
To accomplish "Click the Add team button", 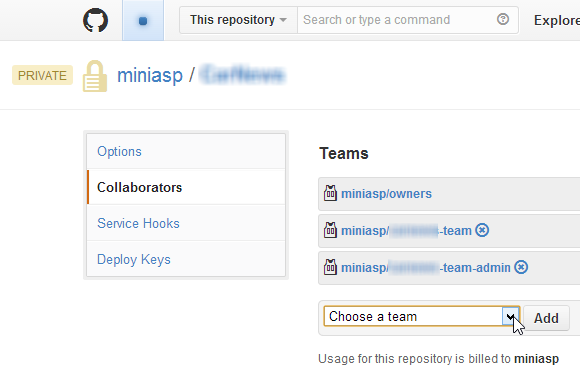I will point(546,318).
